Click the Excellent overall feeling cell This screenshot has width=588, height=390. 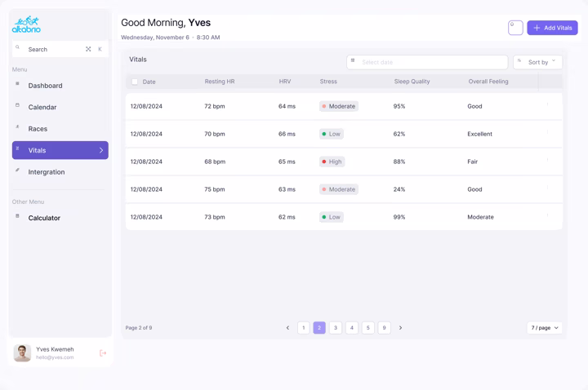coord(479,134)
